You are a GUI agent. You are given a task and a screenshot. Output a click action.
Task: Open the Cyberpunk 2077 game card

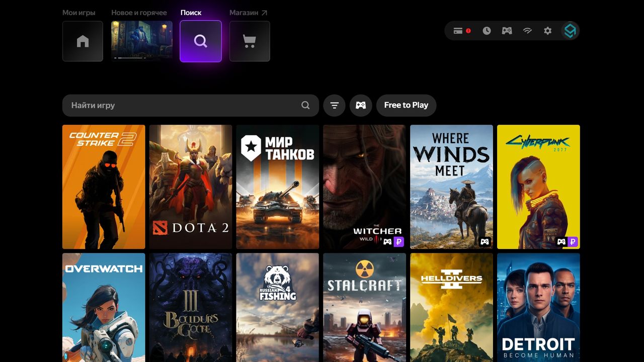pos(538,187)
